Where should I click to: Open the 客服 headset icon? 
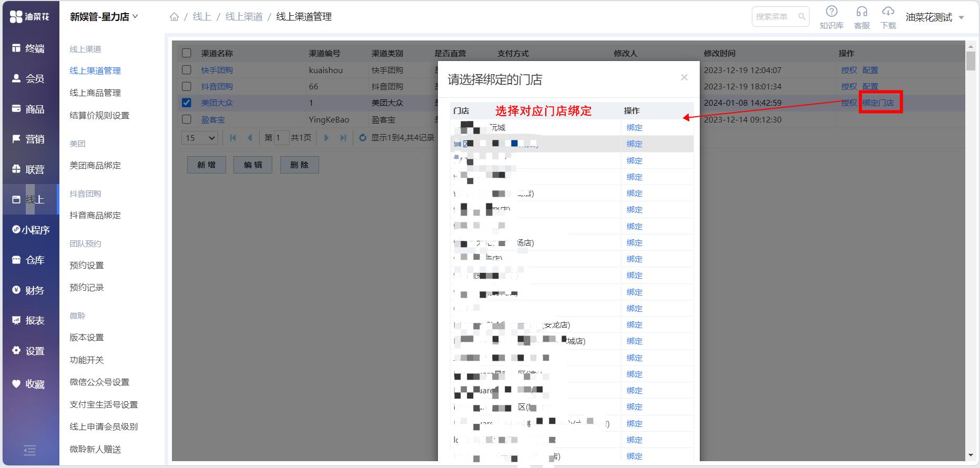tap(862, 17)
